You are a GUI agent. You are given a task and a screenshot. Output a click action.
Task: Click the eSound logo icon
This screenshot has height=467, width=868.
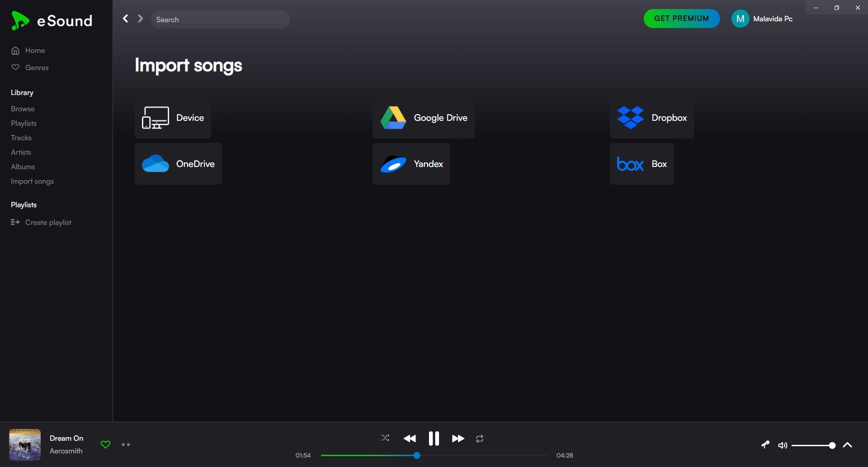(x=20, y=21)
